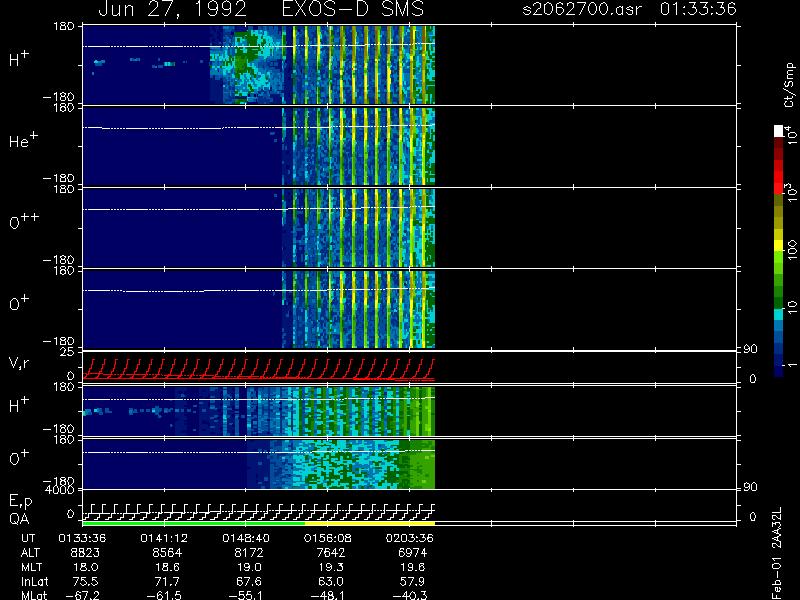This screenshot has height=600, width=800.
Task: Click the white stepped trace in E,p panel
Action: click(258, 512)
